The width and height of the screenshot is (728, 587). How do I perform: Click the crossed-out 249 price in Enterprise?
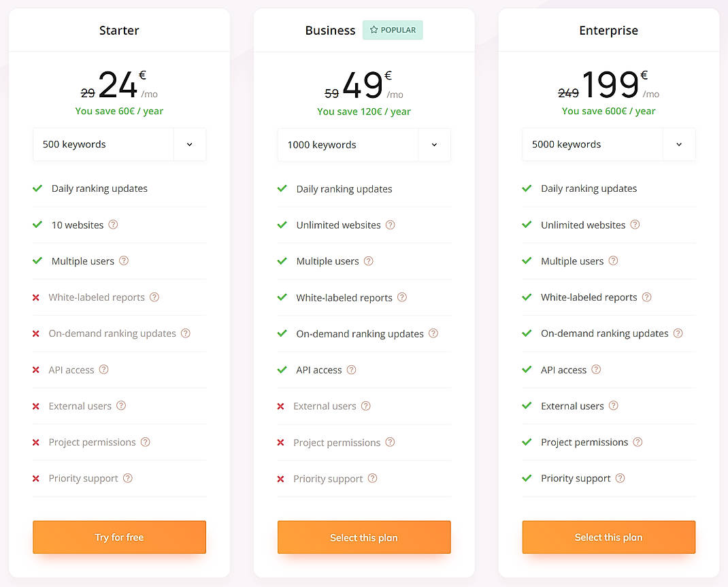(569, 93)
